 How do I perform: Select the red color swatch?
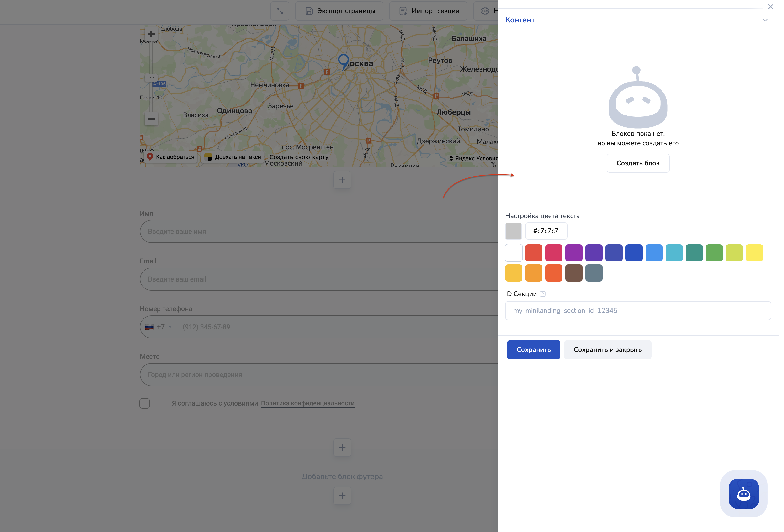pyautogui.click(x=533, y=253)
